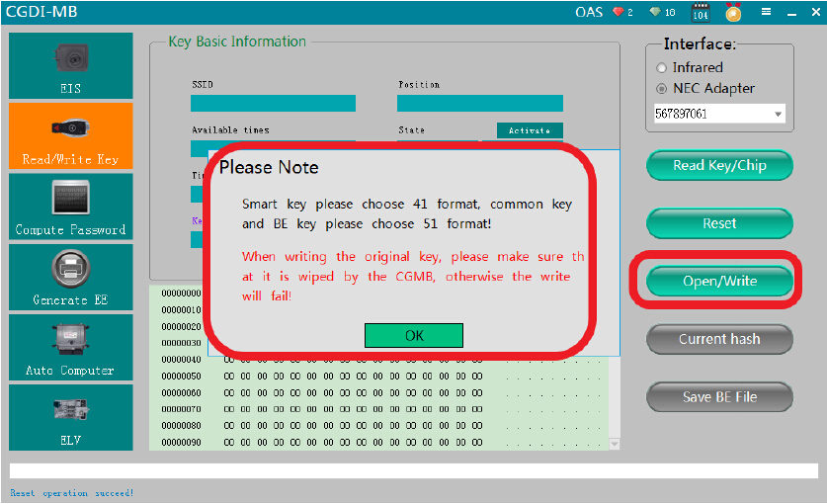Open the ELV module
The width and height of the screenshot is (827, 504).
click(71, 417)
